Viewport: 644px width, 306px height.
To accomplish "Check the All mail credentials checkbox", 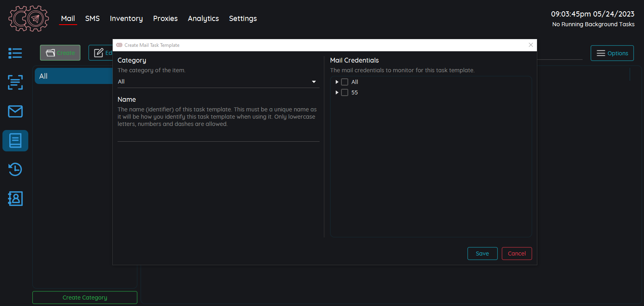I will [345, 82].
